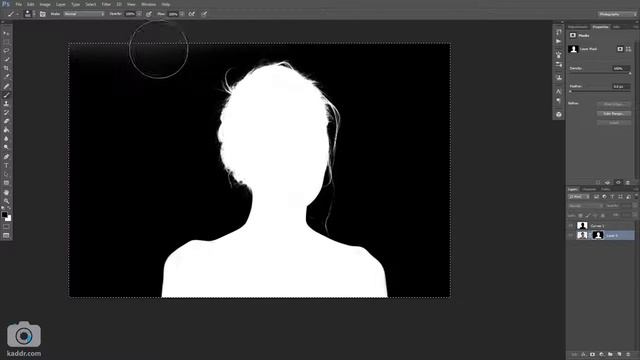Select the Zoom tool

(6, 201)
